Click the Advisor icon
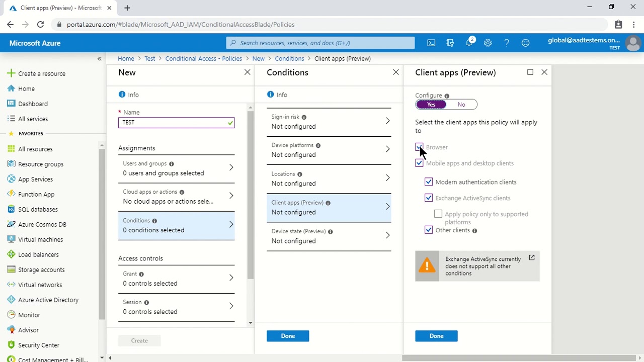The width and height of the screenshot is (644, 362). [x=11, y=330]
